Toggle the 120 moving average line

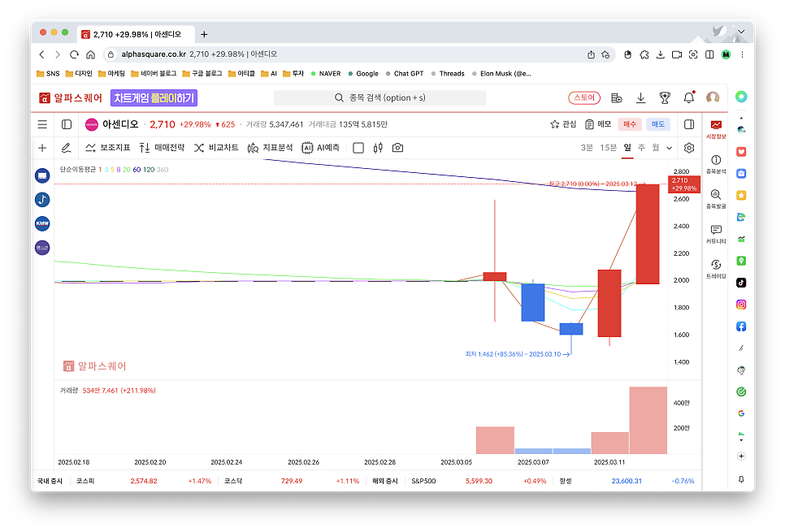149,170
